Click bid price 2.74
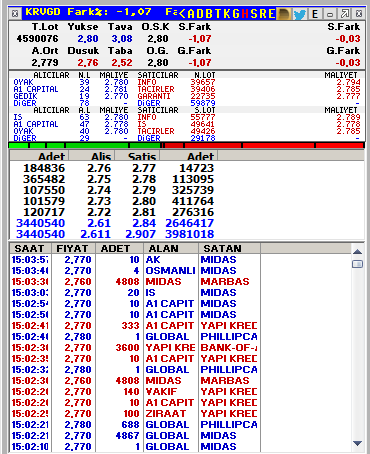Screen dimensions: 370x454 coord(99,190)
